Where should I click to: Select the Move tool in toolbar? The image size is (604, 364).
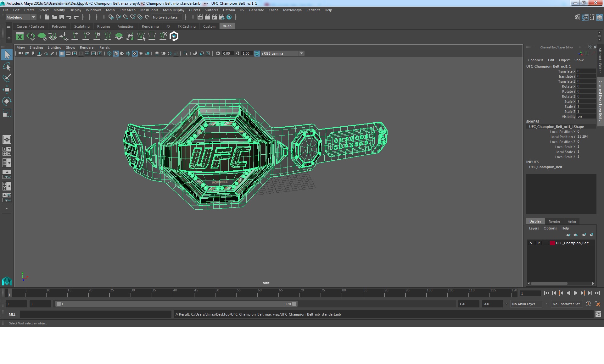click(x=7, y=89)
